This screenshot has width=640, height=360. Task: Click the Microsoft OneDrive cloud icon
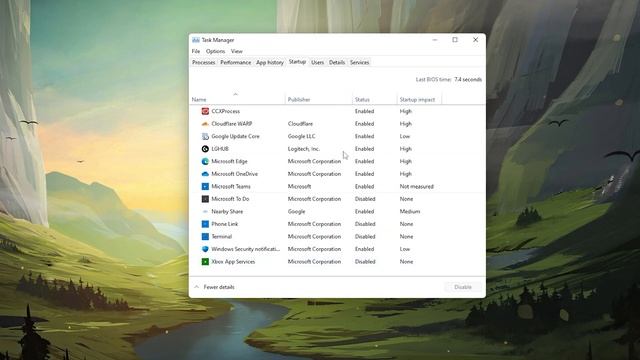[x=205, y=174]
